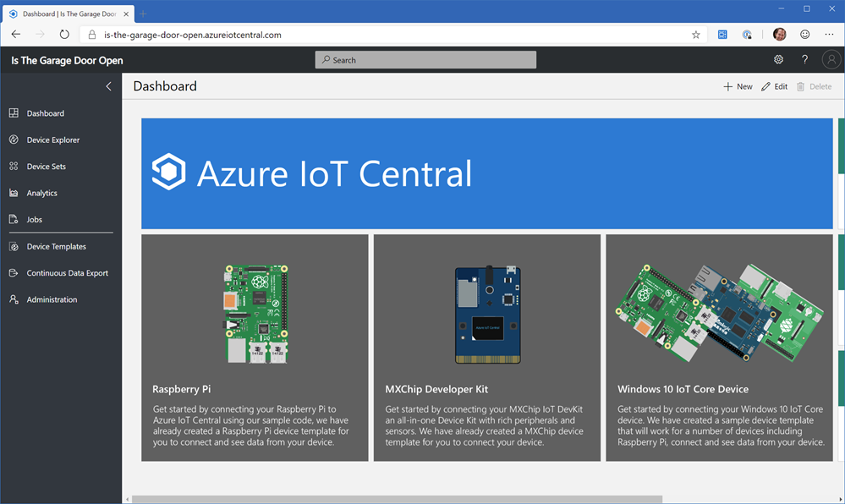Viewport: 845px width, 504px height.
Task: Click the Raspberry Pi tile title
Action: click(x=182, y=389)
